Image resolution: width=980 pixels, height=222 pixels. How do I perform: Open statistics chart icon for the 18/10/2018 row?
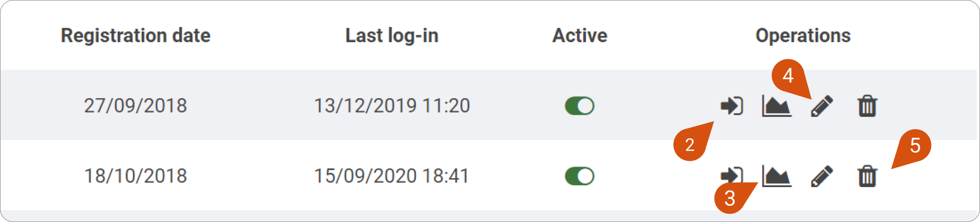tap(777, 176)
